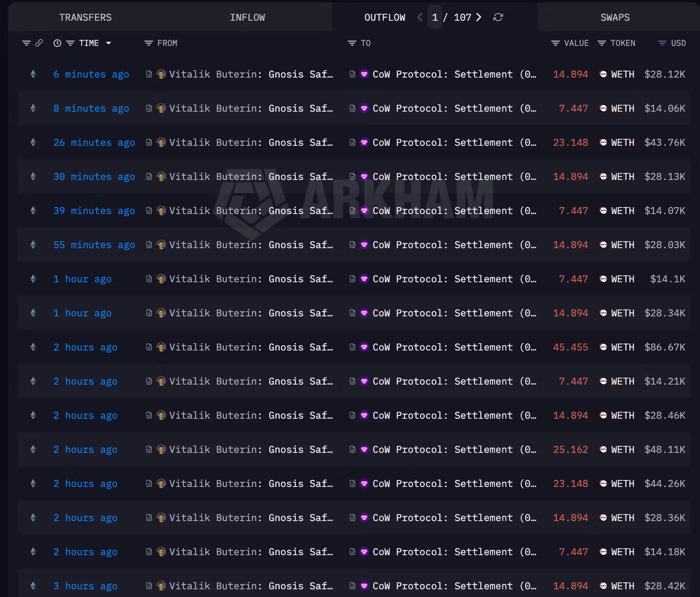
Task: Click Ethereum icon in the 6 minutes ago row
Action: tap(33, 74)
